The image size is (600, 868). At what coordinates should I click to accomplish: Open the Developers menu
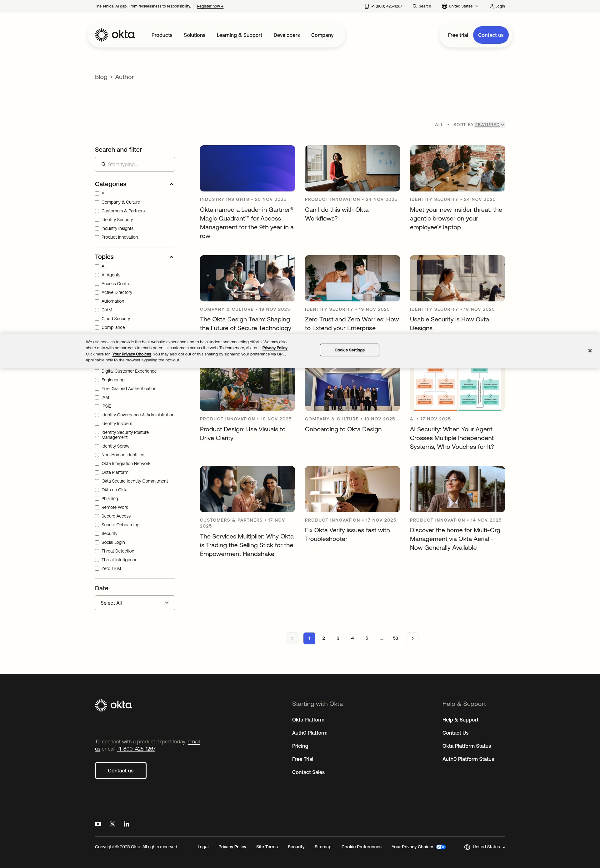pos(287,35)
